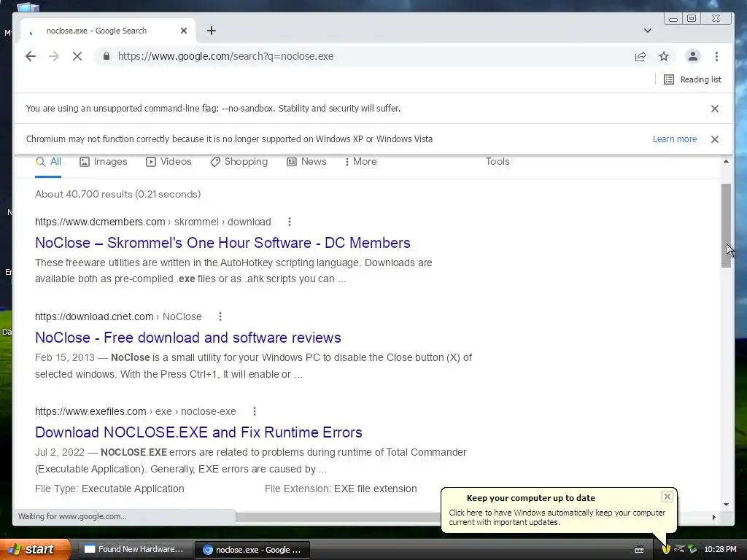Stop loading the page

coord(77,56)
